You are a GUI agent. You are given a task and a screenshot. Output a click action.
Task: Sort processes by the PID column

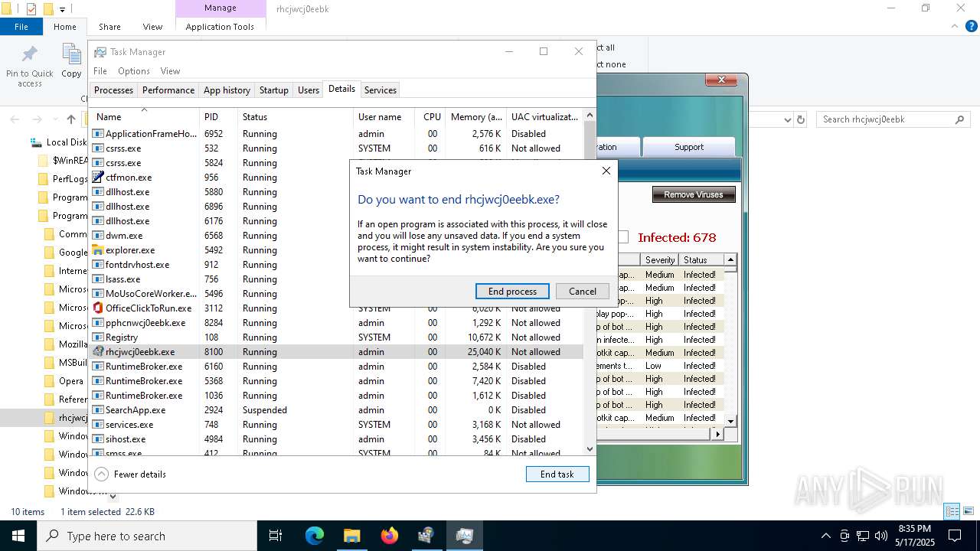pyautogui.click(x=219, y=117)
